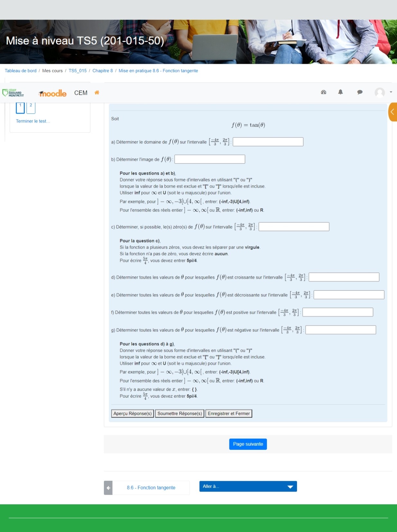397x532 pixels.
Task: Open the dashboard gauge icon in navbar
Action: tap(324, 92)
